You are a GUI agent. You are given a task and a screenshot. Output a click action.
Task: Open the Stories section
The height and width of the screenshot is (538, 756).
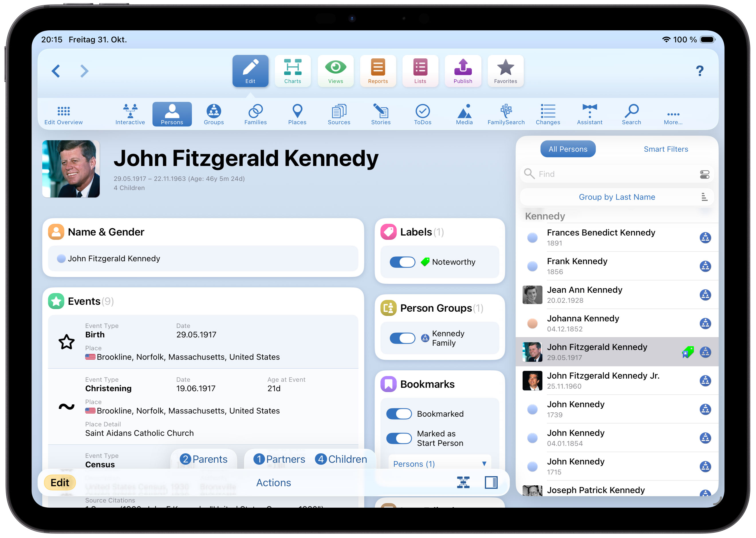[x=381, y=114]
